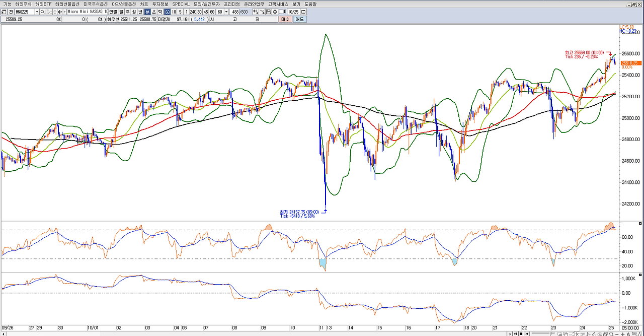Image resolution: width=644 pixels, height=336 pixels.
Task: Open the 도움말 menu
Action: [x=310, y=4]
